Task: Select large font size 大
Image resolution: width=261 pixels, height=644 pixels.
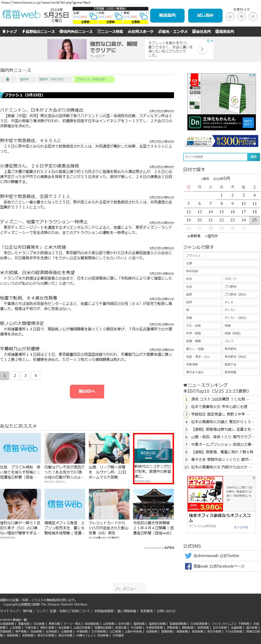Action: pyautogui.click(x=253, y=17)
